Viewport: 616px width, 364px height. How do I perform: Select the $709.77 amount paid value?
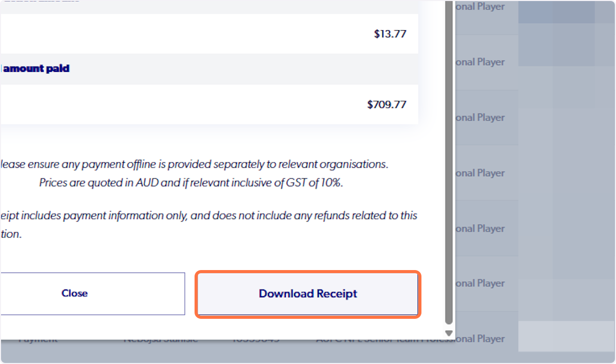point(386,104)
